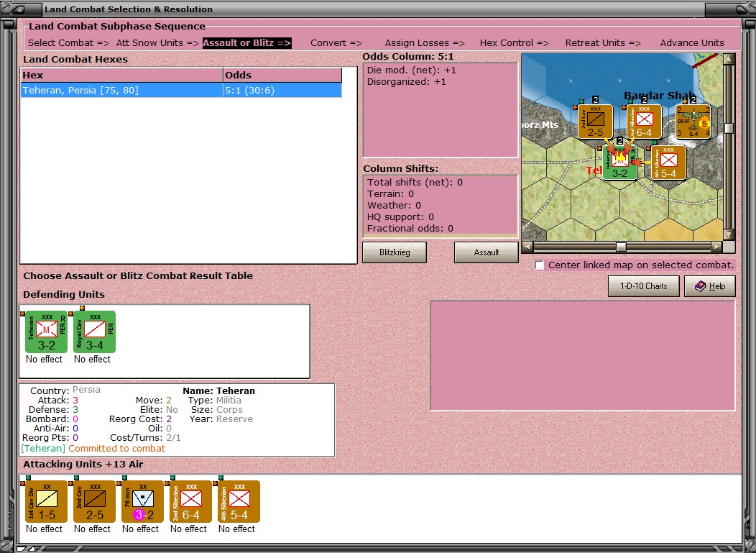Click the map horizontal scrollbar left arrow

pyautogui.click(x=527, y=247)
